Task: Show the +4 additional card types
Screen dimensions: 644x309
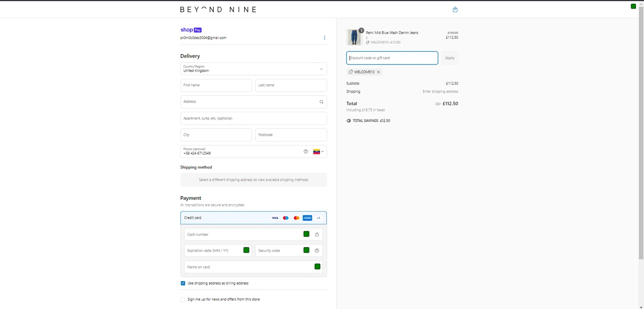Action: point(318,218)
